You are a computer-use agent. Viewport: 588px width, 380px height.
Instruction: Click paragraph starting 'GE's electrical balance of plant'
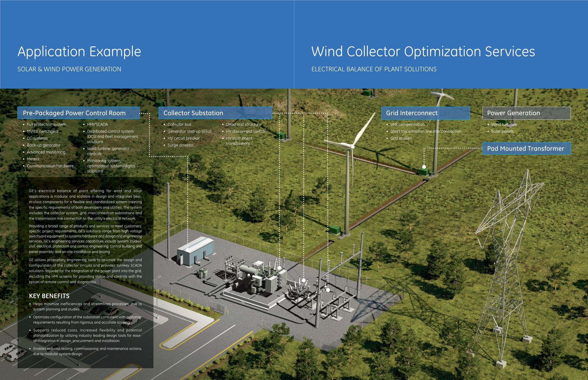pos(85,205)
